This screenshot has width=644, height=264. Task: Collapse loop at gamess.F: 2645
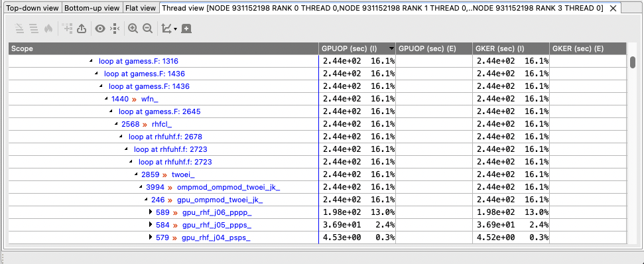point(111,111)
